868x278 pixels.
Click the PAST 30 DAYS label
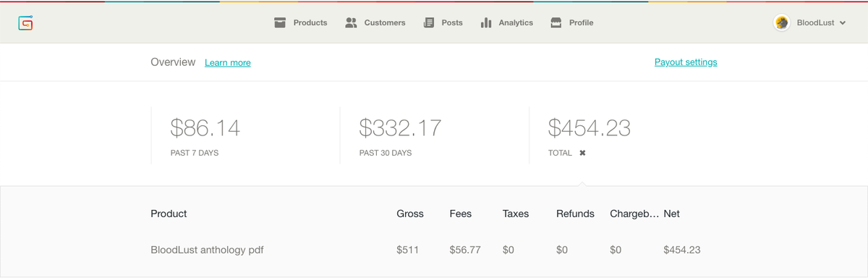click(386, 153)
